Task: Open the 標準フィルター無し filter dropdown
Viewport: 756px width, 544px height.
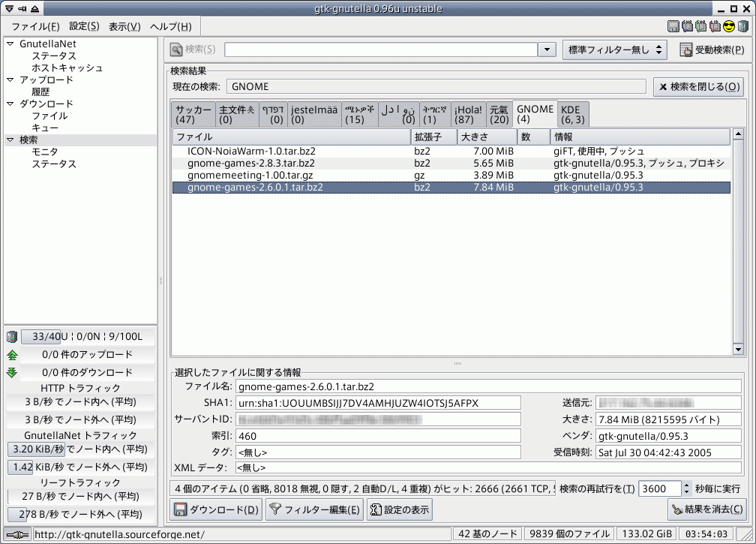Action: coord(614,50)
